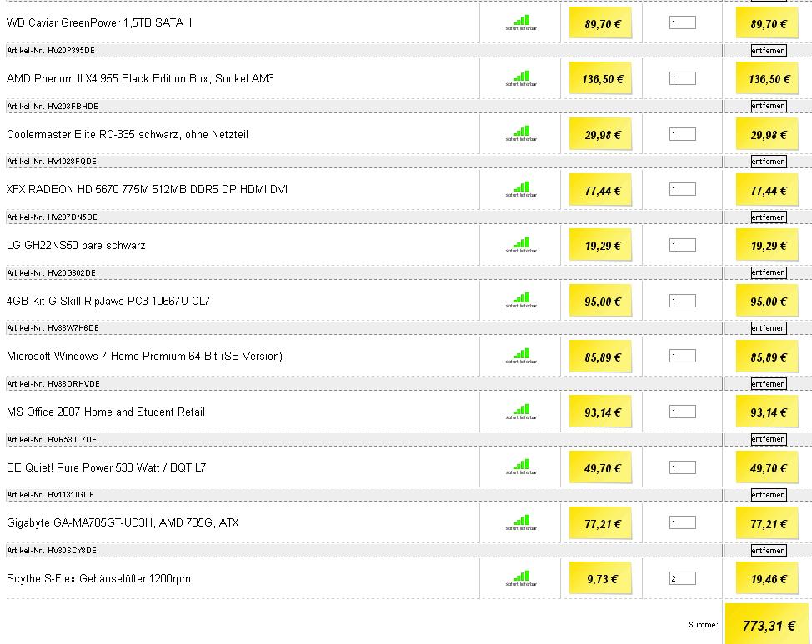Click availability icon for XFX RADEON HD 5670
This screenshot has width=812, height=644.
(521, 189)
